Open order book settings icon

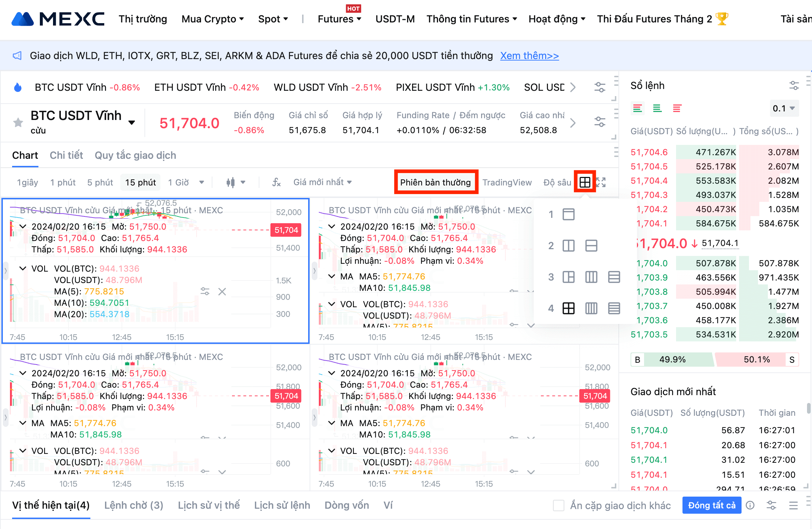tap(794, 85)
